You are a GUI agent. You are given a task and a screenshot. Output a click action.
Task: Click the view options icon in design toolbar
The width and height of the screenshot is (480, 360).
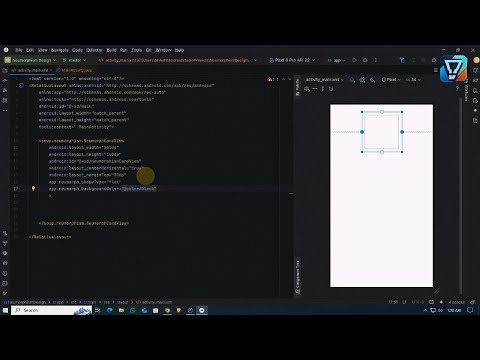[x=307, y=89]
